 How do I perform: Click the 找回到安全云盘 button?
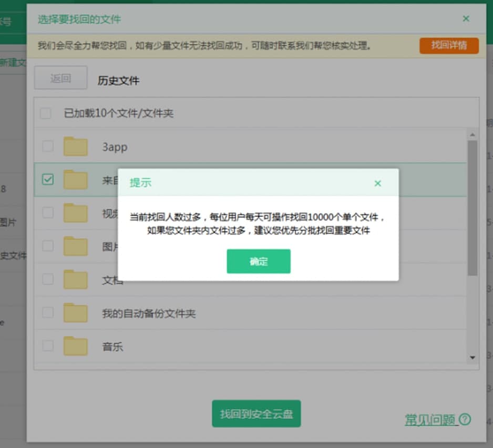click(x=256, y=414)
